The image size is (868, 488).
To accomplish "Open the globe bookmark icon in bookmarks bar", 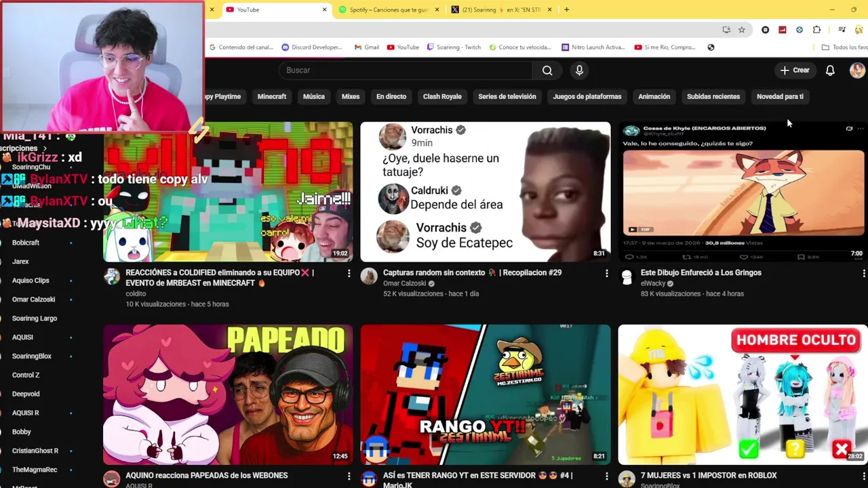I will tap(711, 47).
